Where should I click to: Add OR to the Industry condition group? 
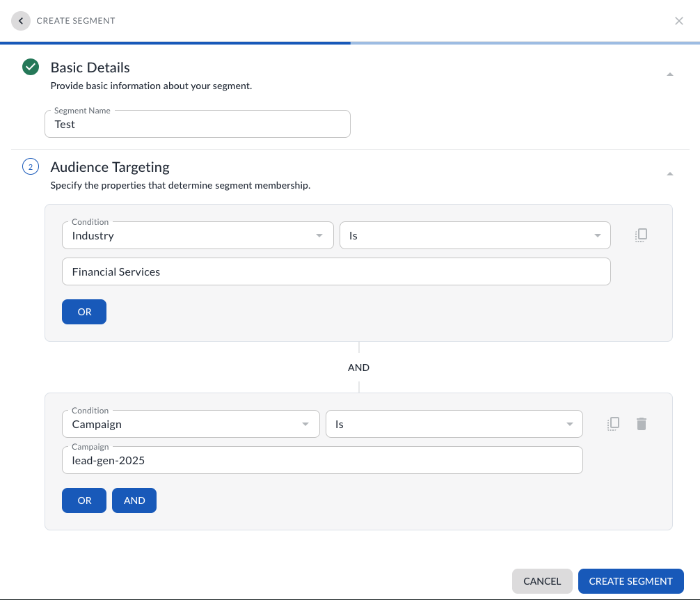84,312
